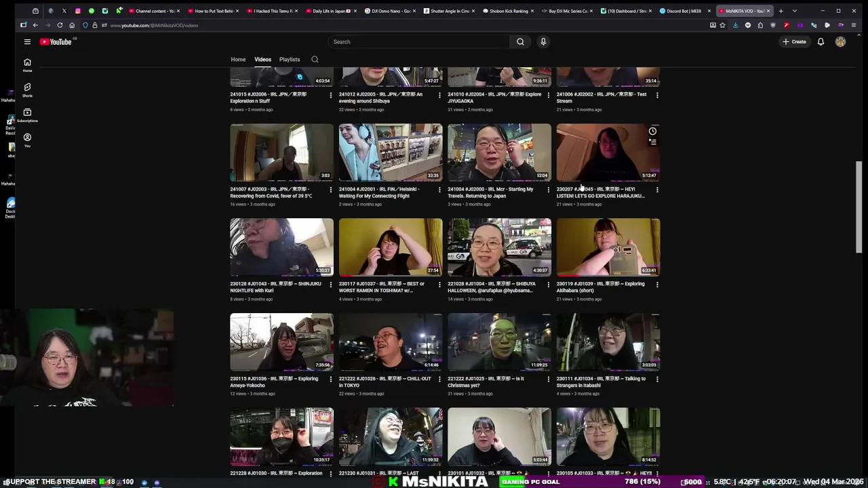Go back in browser toolbar
Image resolution: width=868 pixels, height=488 pixels.
click(35, 25)
